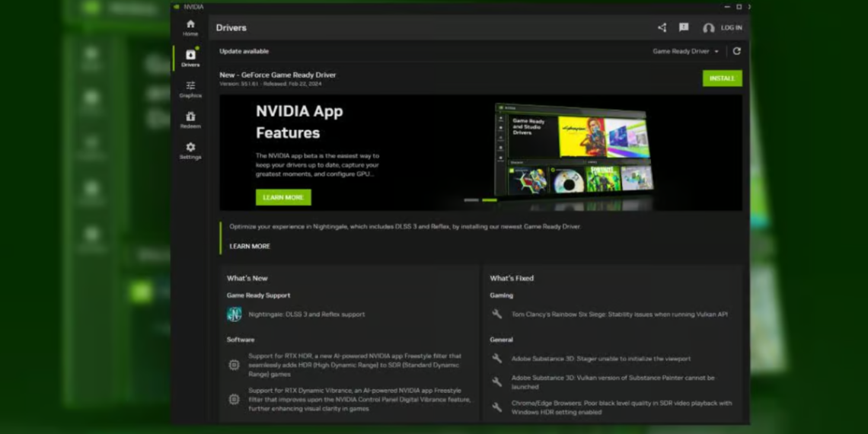The width and height of the screenshot is (868, 434).
Task: Click wrench icon beside Rainbow Six Siege
Action: coord(497,314)
